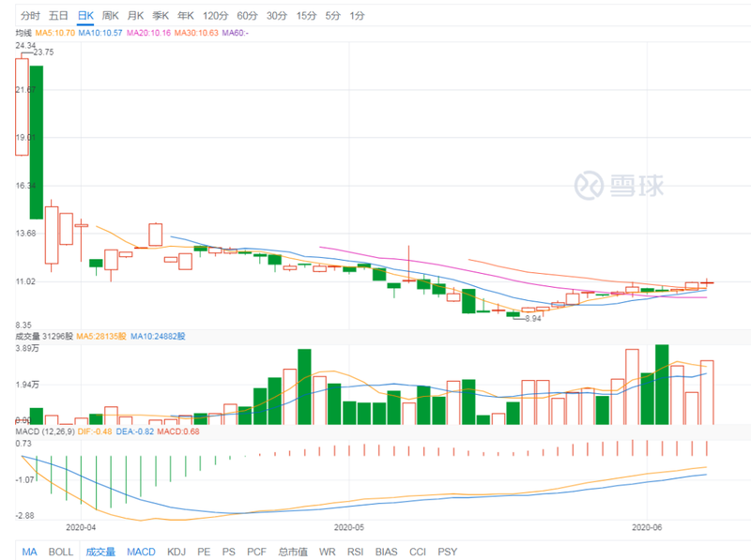Viewport: 751px width, 560px height.
Task: Toggle the 成交量 volume indicator
Action: click(x=100, y=552)
